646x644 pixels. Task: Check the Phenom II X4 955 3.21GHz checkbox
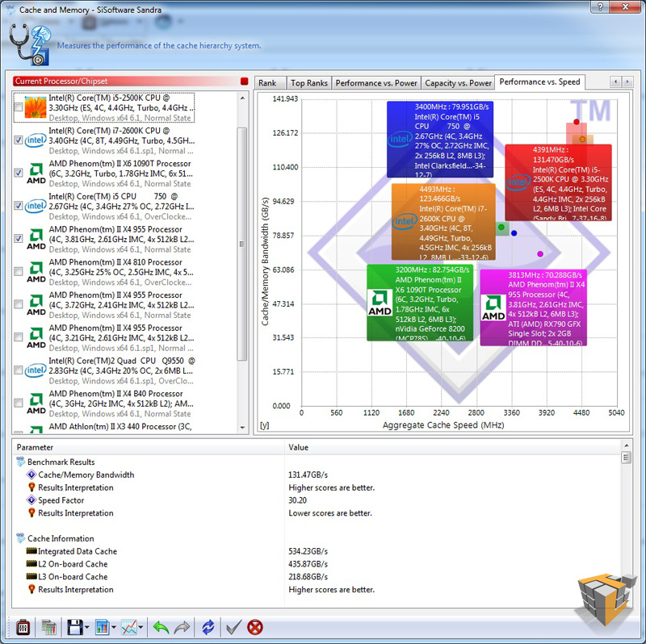(18, 337)
